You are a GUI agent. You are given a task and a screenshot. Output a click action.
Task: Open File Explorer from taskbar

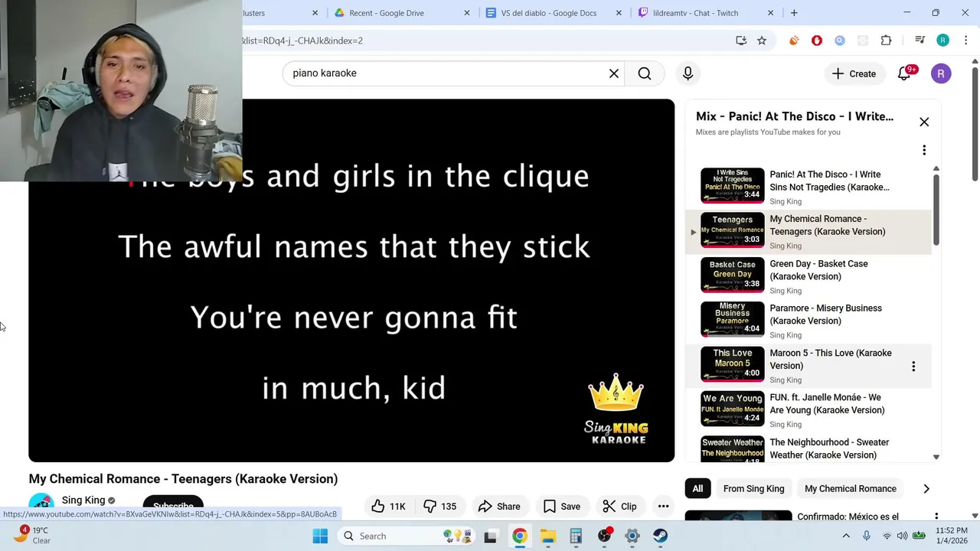[547, 536]
